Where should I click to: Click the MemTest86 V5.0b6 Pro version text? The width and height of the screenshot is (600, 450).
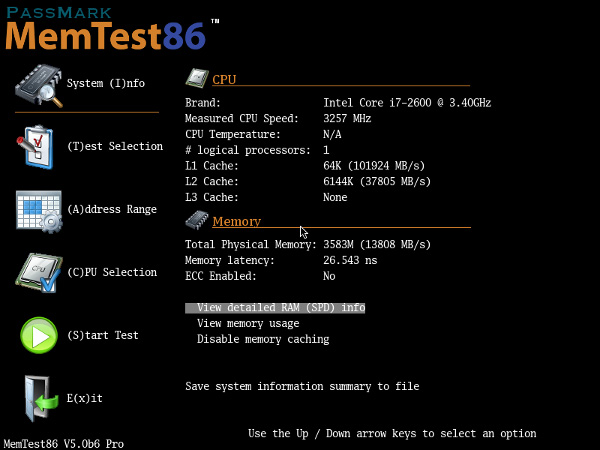click(64, 444)
